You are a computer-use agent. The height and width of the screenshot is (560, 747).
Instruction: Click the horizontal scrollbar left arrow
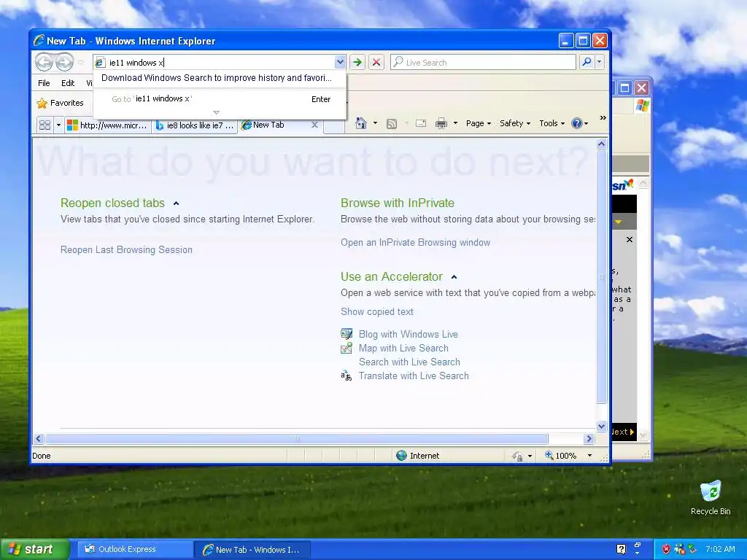(x=39, y=438)
